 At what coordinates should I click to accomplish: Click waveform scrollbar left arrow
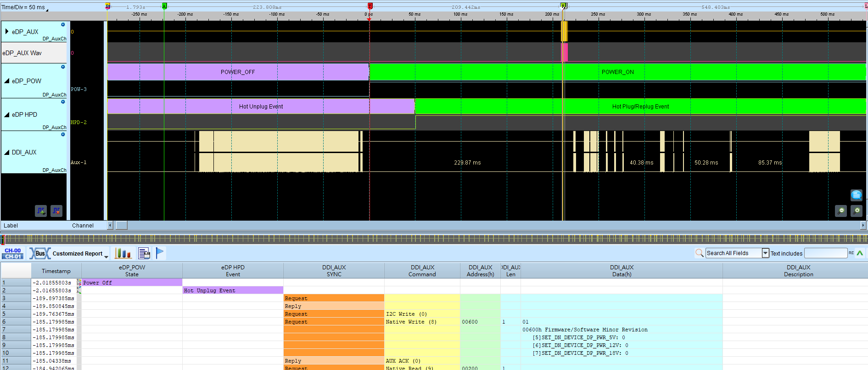(x=110, y=225)
